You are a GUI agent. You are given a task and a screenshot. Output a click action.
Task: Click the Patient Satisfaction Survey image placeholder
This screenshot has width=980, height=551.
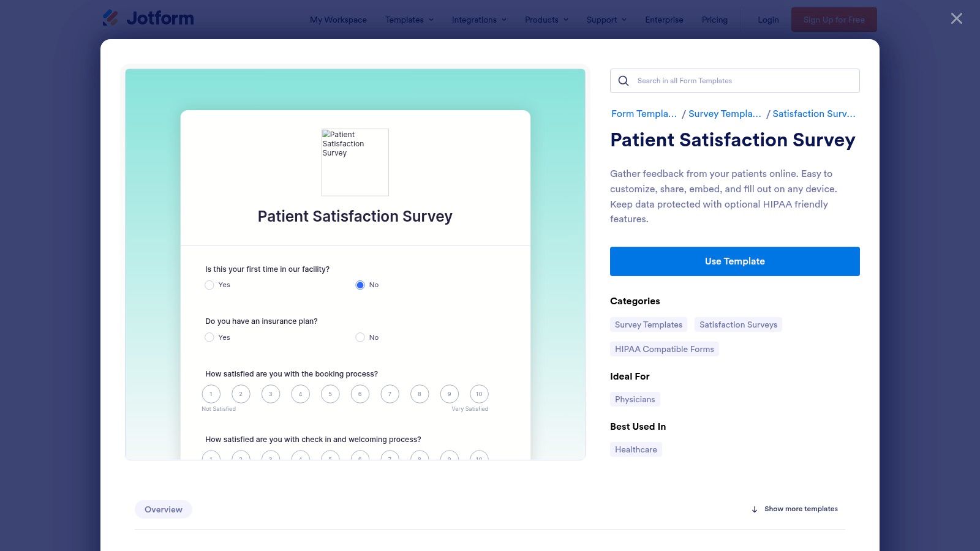coord(355,162)
